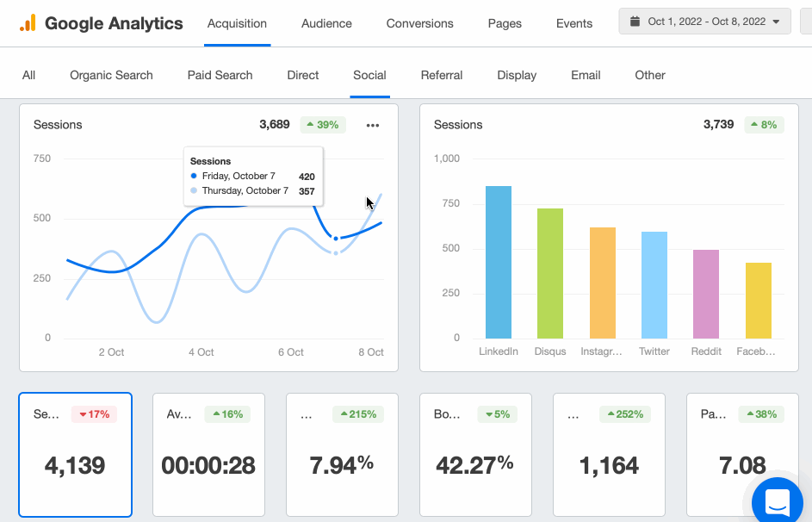
Task: Click the green 39% trend badge
Action: [x=322, y=124]
